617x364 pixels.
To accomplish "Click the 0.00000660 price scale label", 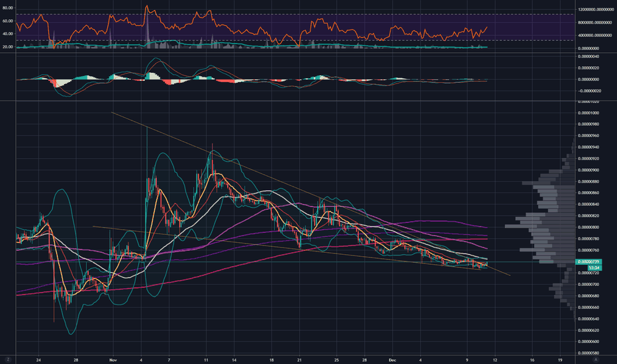I will coord(588,307).
